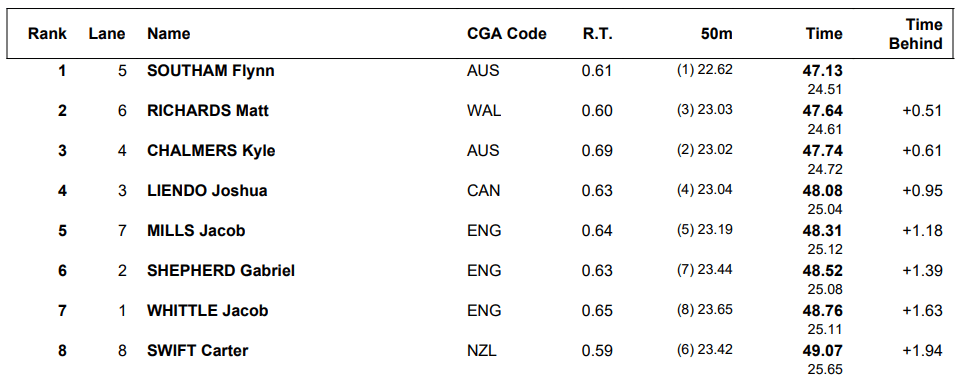Select the name RICHARDS Matt
Screen dimensions: 964x381
[208, 111]
